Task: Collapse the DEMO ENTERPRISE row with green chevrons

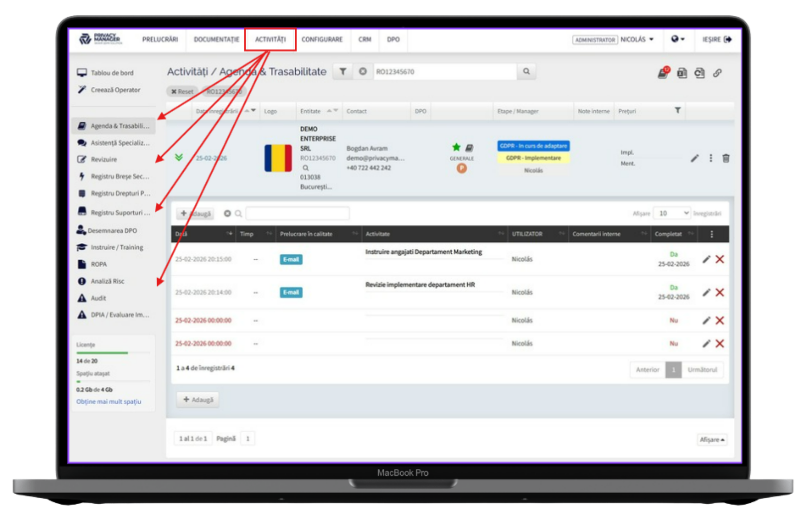Action: (179, 157)
